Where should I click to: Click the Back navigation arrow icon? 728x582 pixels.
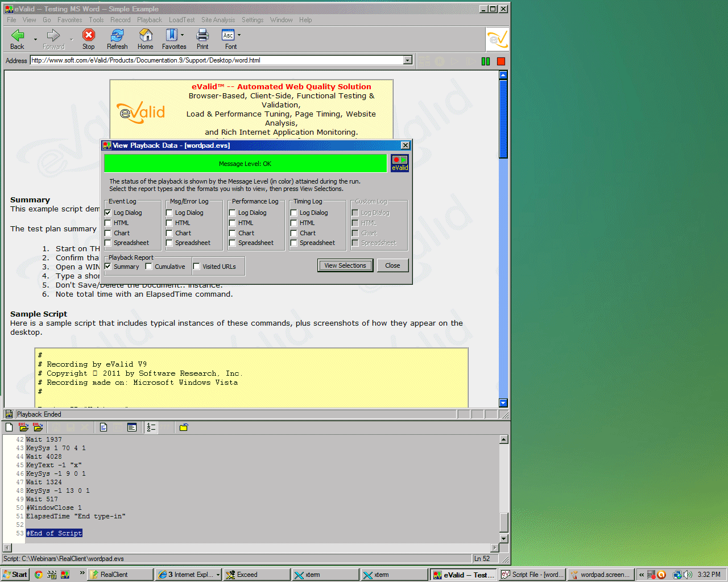(x=18, y=35)
